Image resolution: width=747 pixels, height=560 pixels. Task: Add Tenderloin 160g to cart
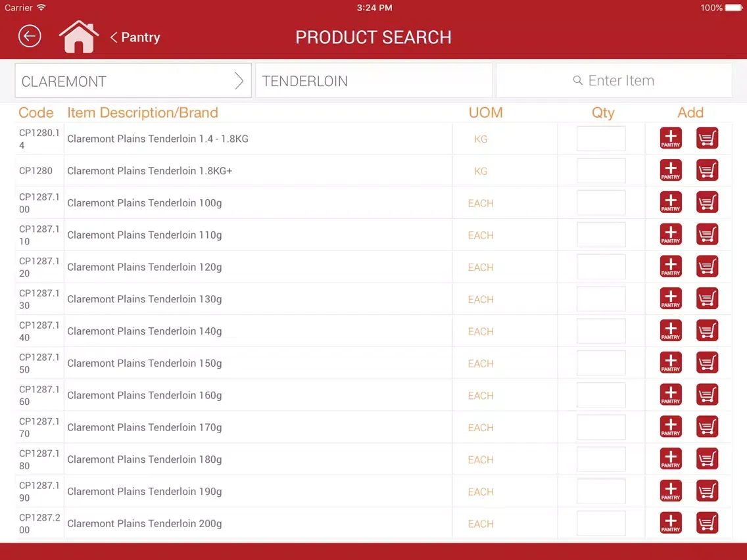(707, 395)
